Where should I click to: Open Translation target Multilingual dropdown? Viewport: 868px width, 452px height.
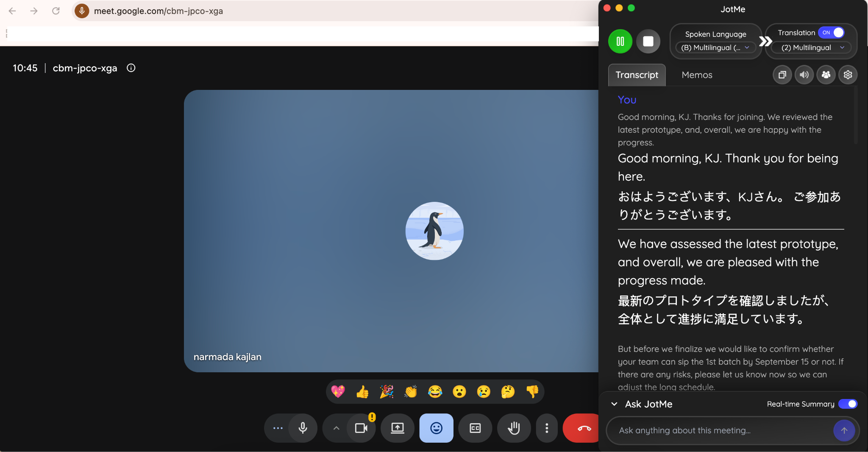point(811,47)
